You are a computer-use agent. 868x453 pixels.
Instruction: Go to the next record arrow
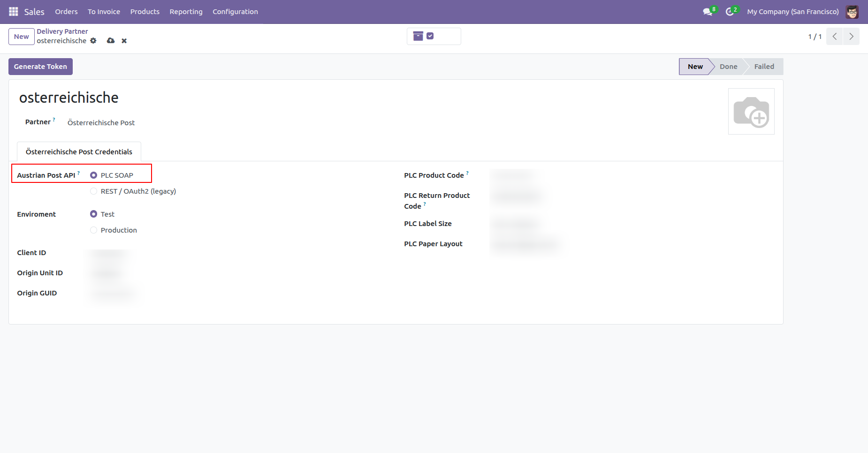click(x=851, y=37)
